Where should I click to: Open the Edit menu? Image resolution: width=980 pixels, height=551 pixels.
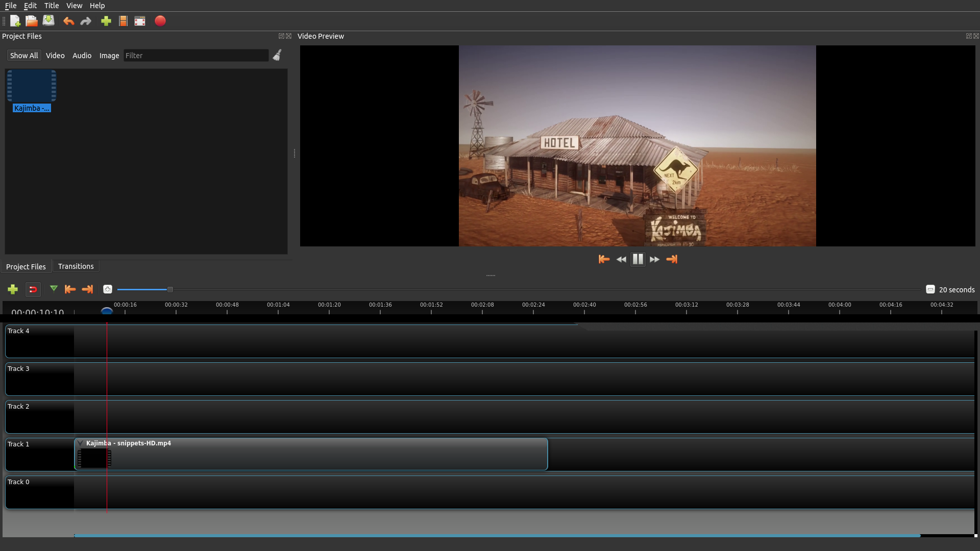31,6
